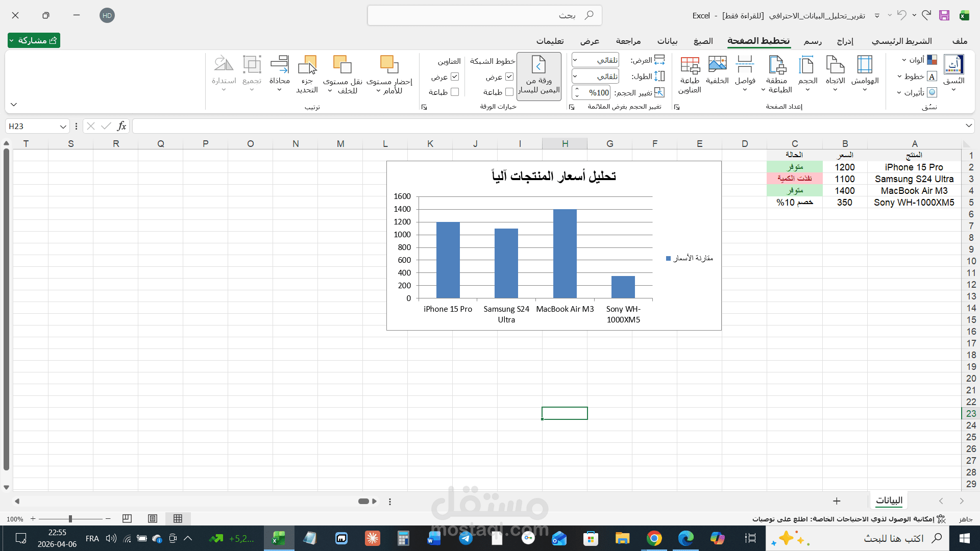Open theme Effects (تأثيرات) dropdown
980x551 pixels.
coord(917,92)
